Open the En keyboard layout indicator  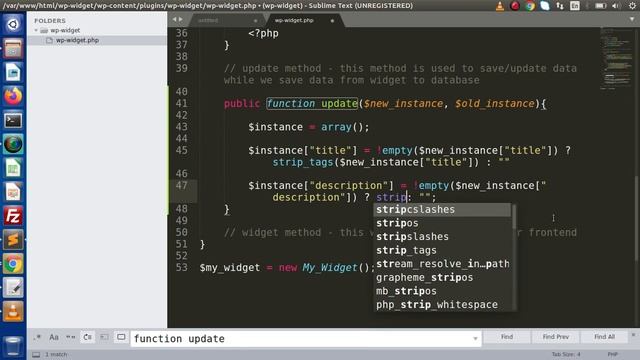coord(575,6)
